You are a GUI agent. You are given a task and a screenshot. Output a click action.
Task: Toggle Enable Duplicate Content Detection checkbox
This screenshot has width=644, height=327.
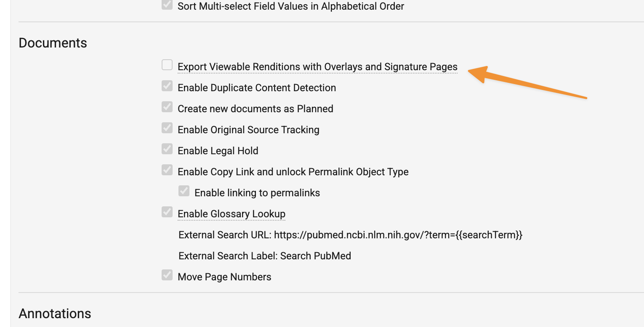(x=167, y=86)
